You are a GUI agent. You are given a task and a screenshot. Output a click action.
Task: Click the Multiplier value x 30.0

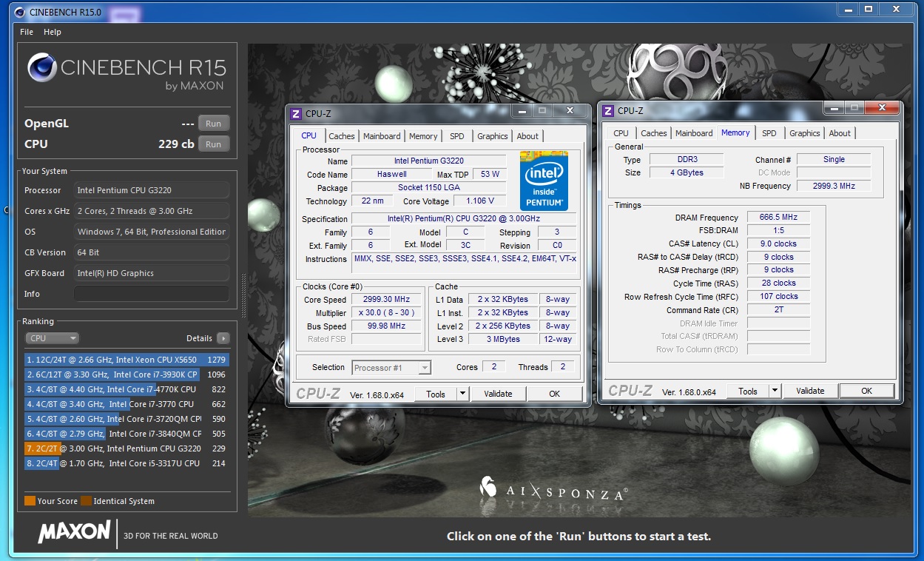coord(386,313)
